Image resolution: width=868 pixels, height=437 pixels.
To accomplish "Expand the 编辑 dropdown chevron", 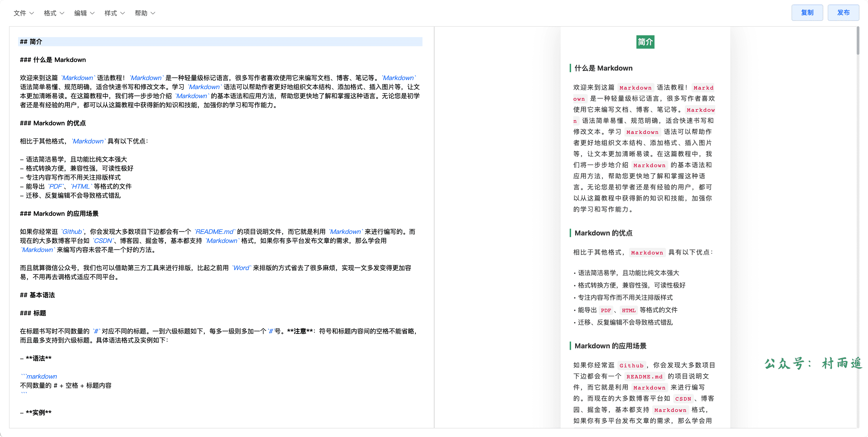I will pos(92,13).
